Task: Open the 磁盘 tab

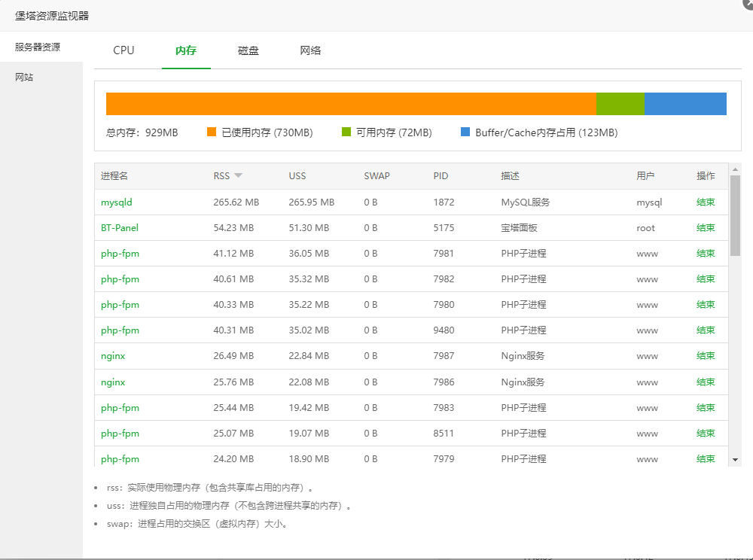Action: point(248,50)
